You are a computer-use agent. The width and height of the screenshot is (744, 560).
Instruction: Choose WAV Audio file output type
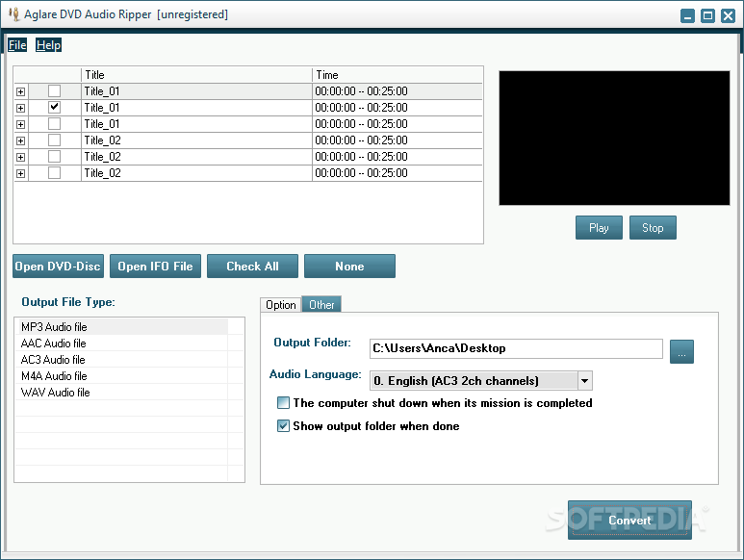[123, 393]
